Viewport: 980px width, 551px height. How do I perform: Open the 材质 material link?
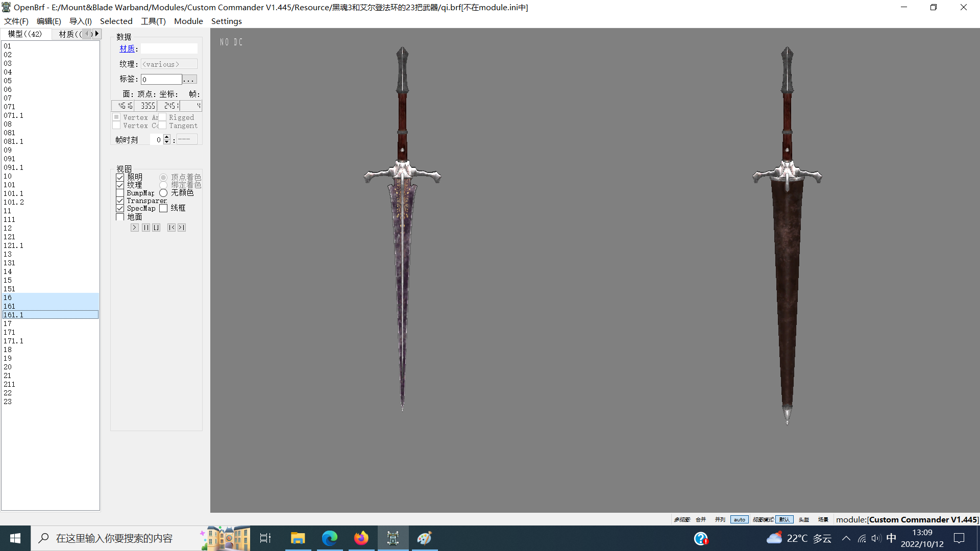click(127, 48)
